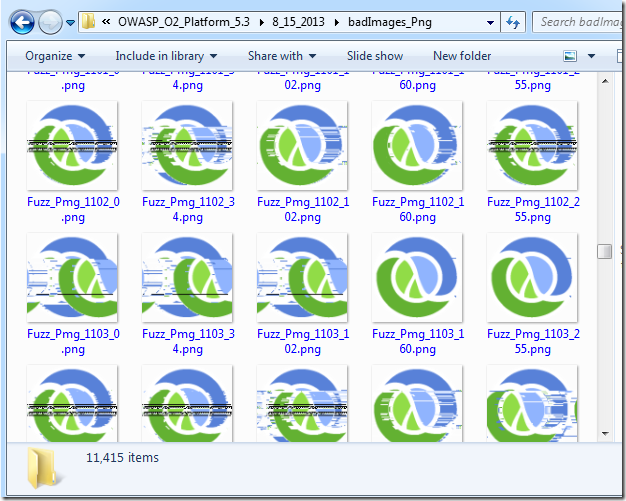The image size is (626, 501).
Task: Create a New folder
Action: point(462,56)
